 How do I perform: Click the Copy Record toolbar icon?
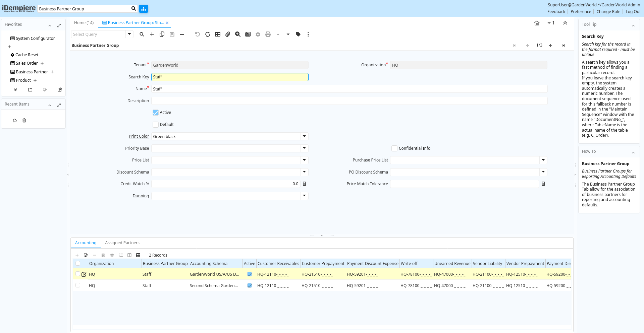click(162, 34)
